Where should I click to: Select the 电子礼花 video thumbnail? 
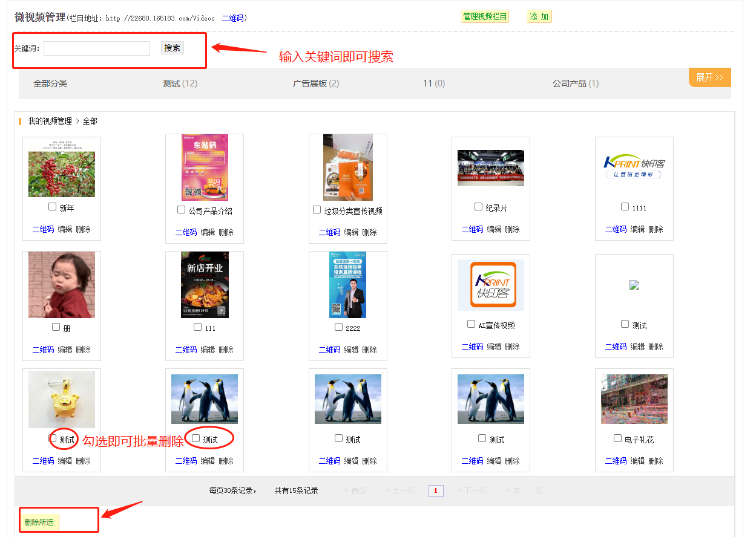[x=634, y=399]
